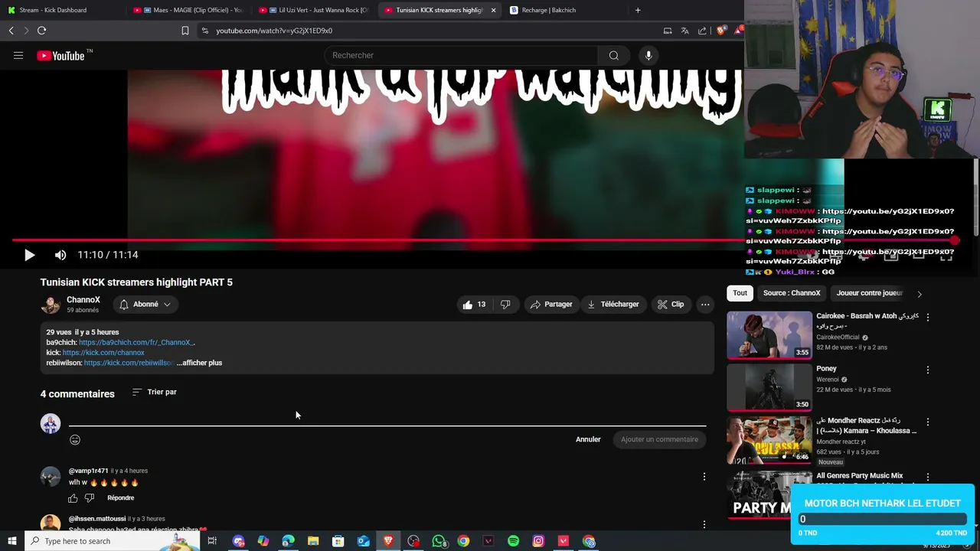Download the video with Télécharger
This screenshot has width=980, height=551.
click(x=613, y=305)
